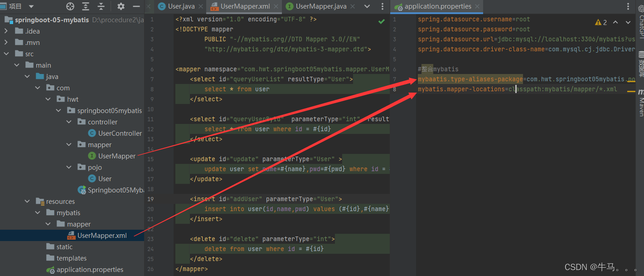Screen dimensions: 644x276
Task: Click the spring.datasource.url line
Action: click(x=527, y=39)
